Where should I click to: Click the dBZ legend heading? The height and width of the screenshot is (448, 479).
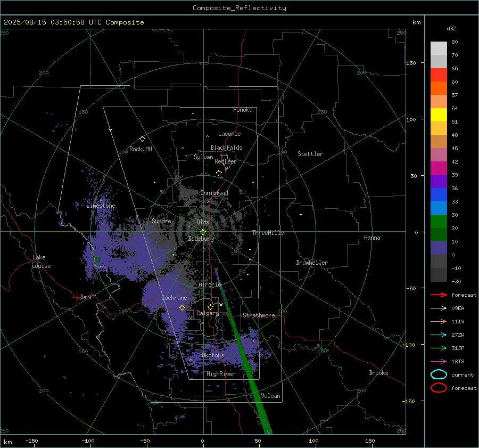click(451, 28)
